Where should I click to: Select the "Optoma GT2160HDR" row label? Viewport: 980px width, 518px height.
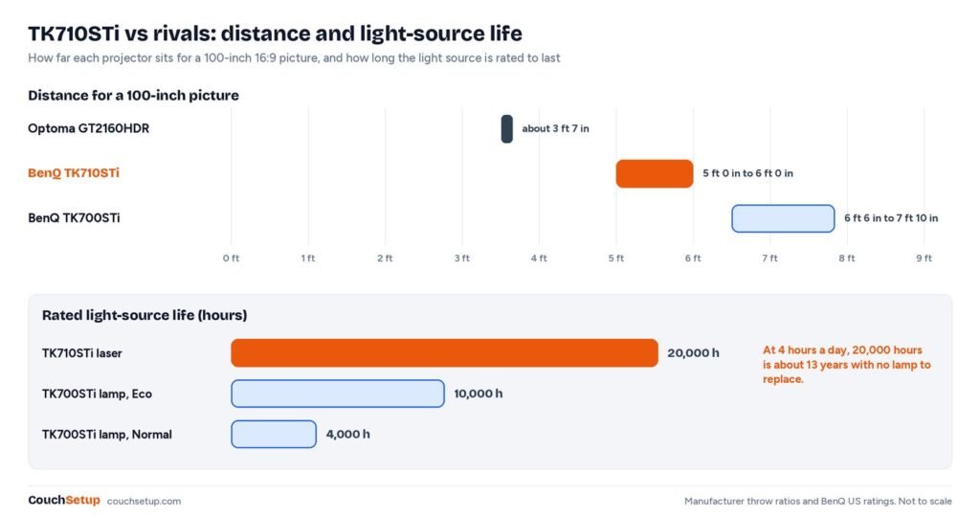(89, 129)
